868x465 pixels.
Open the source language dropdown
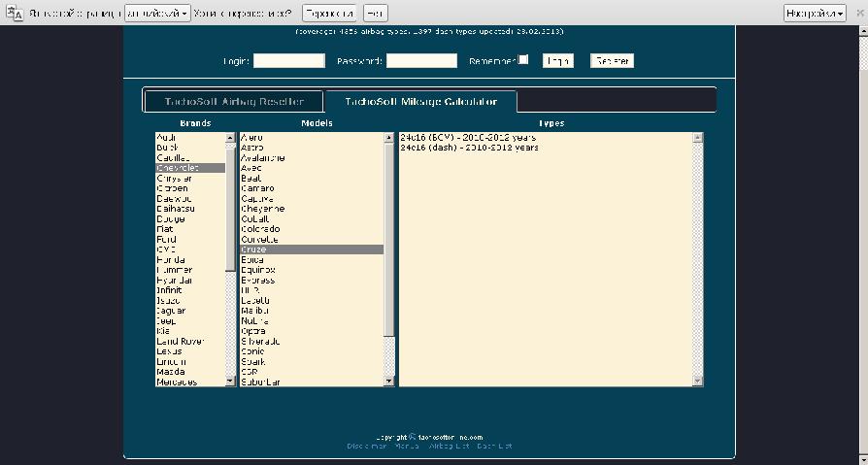[x=157, y=14]
